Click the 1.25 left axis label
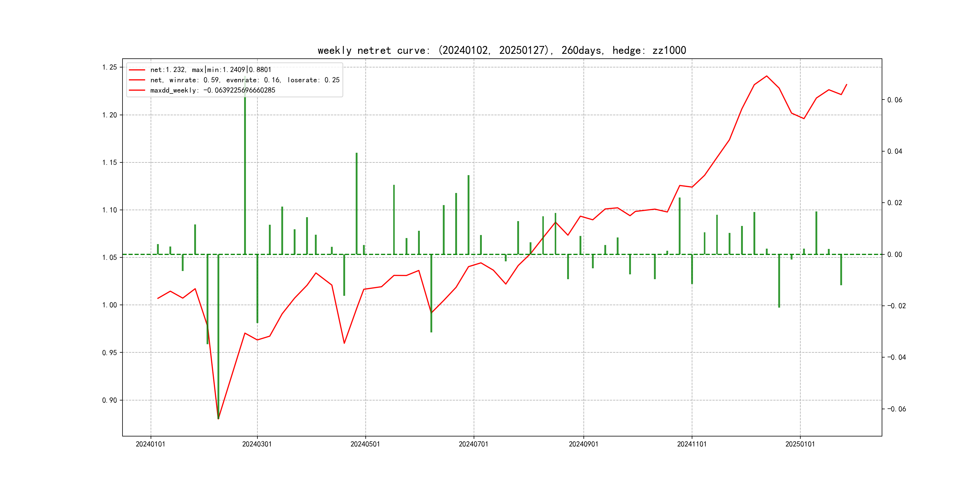Image resolution: width=980 pixels, height=490 pixels. [109, 67]
